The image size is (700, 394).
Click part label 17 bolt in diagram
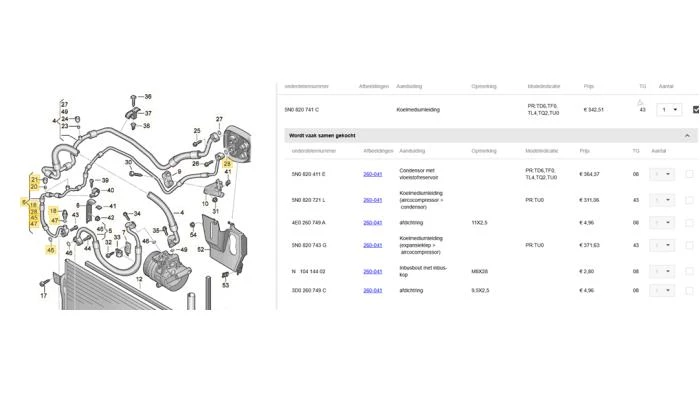point(43,295)
